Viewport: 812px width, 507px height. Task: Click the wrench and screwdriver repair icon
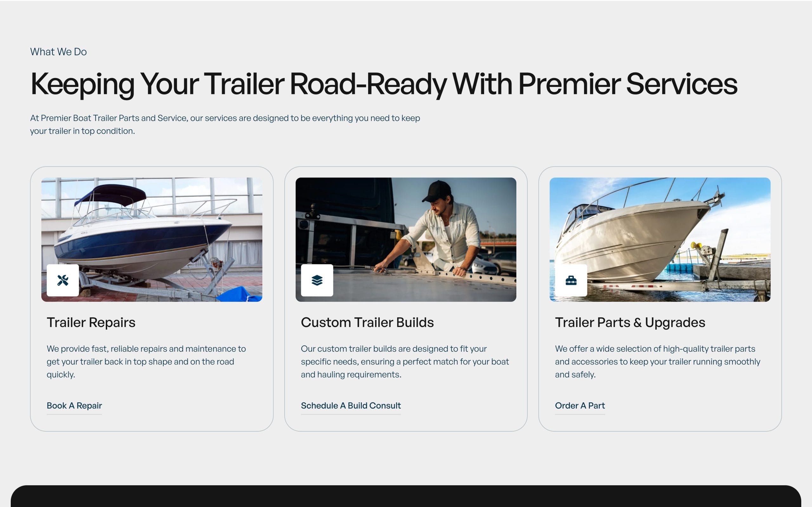click(x=63, y=280)
